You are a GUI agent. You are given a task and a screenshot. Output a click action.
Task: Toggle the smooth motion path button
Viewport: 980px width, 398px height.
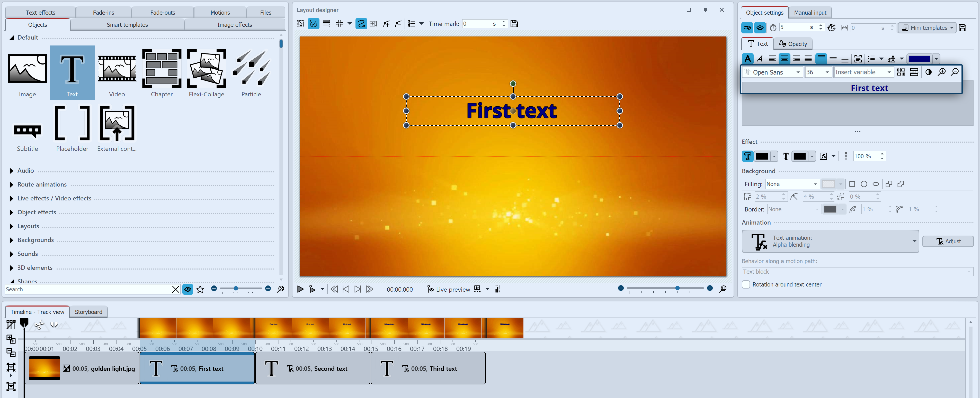click(361, 23)
